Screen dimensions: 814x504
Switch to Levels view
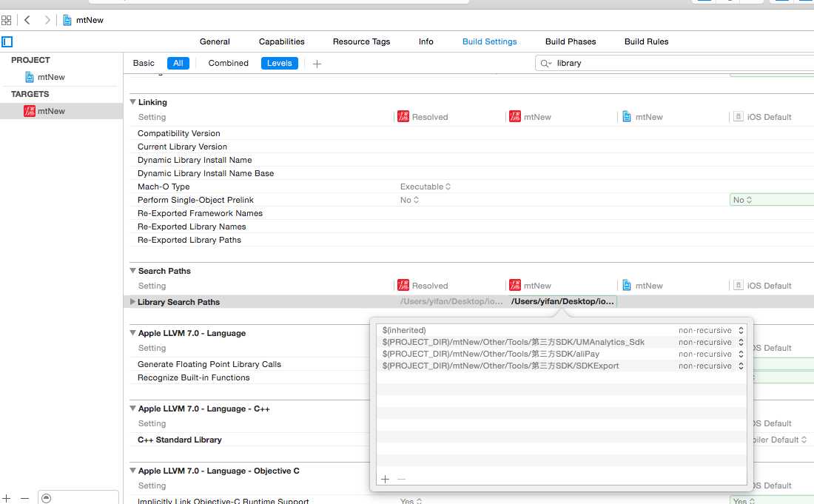point(279,64)
